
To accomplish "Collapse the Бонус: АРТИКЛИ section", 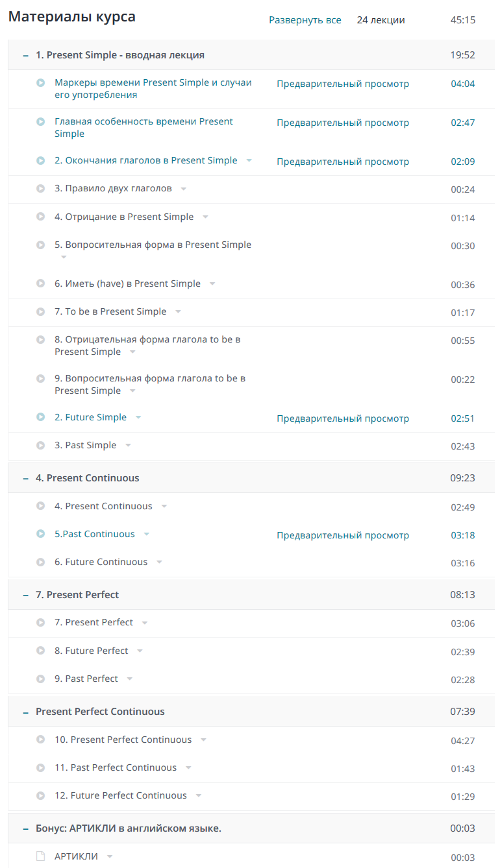I will tap(26, 829).
